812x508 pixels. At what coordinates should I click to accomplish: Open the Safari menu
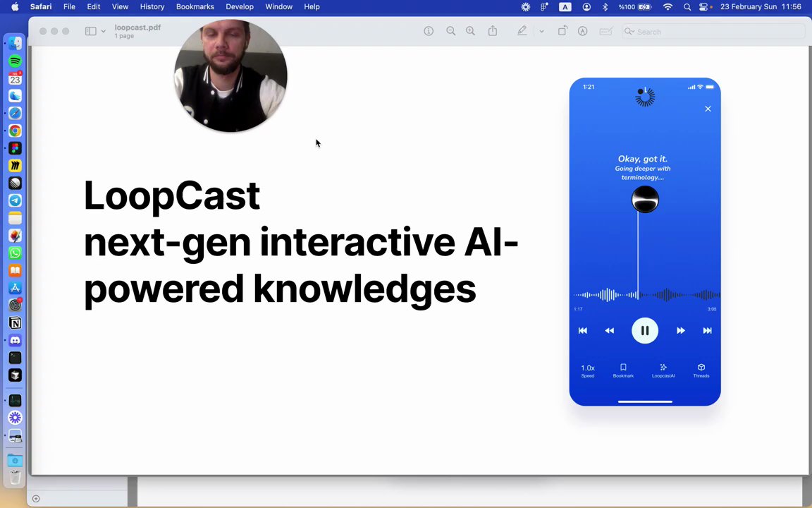[x=41, y=7]
